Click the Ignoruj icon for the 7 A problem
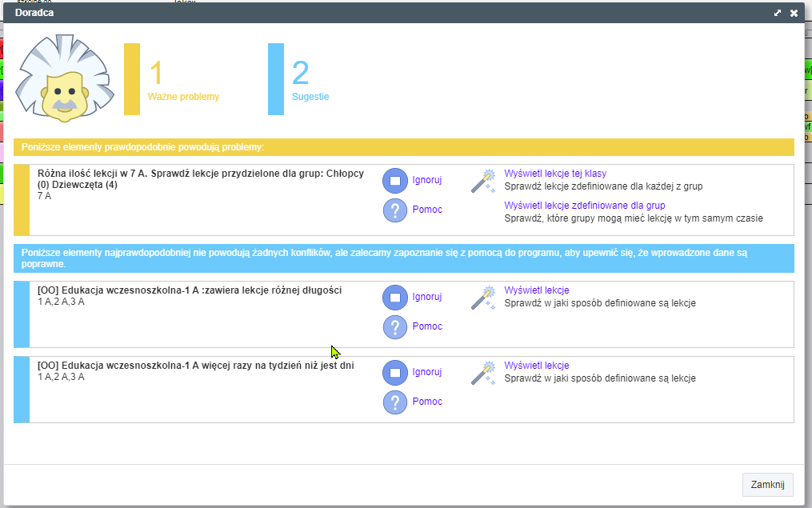The height and width of the screenshot is (508, 812). point(395,181)
